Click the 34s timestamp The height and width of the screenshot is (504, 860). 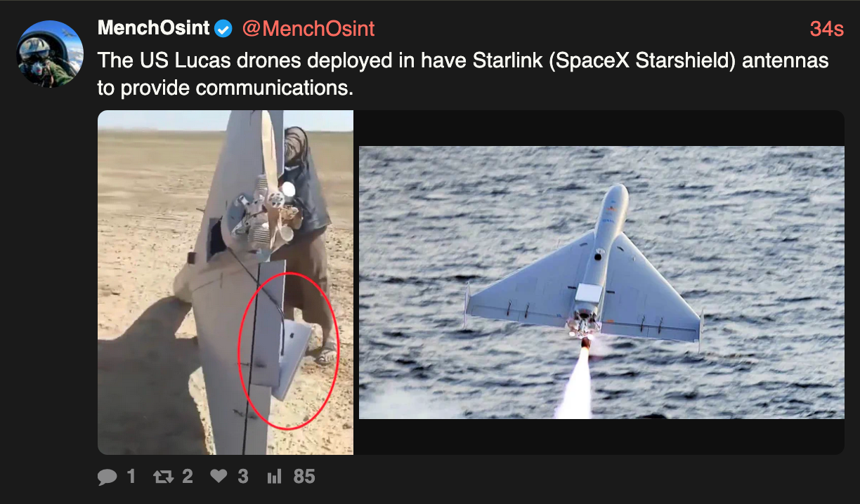827,29
